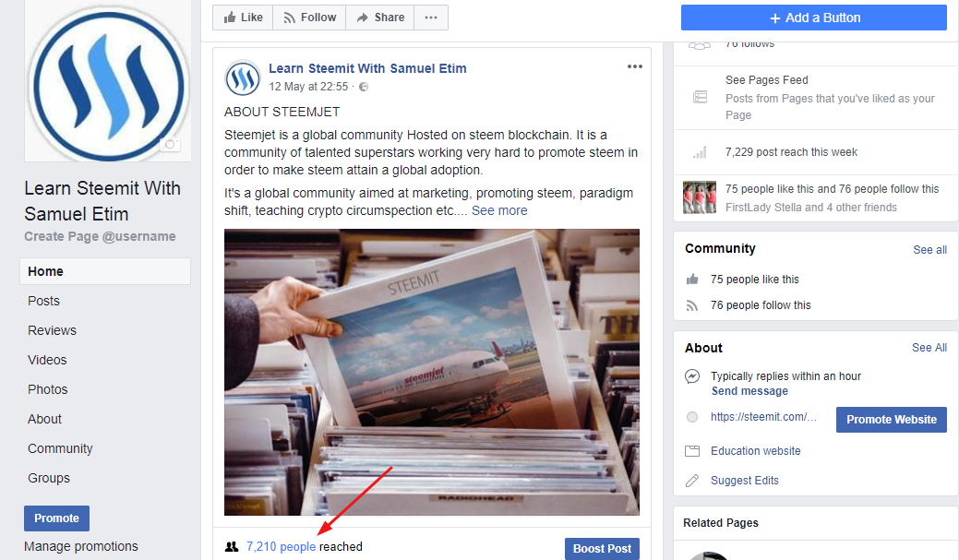Click the post author avatar icon
Screen dimensions: 959x560
coord(243,77)
